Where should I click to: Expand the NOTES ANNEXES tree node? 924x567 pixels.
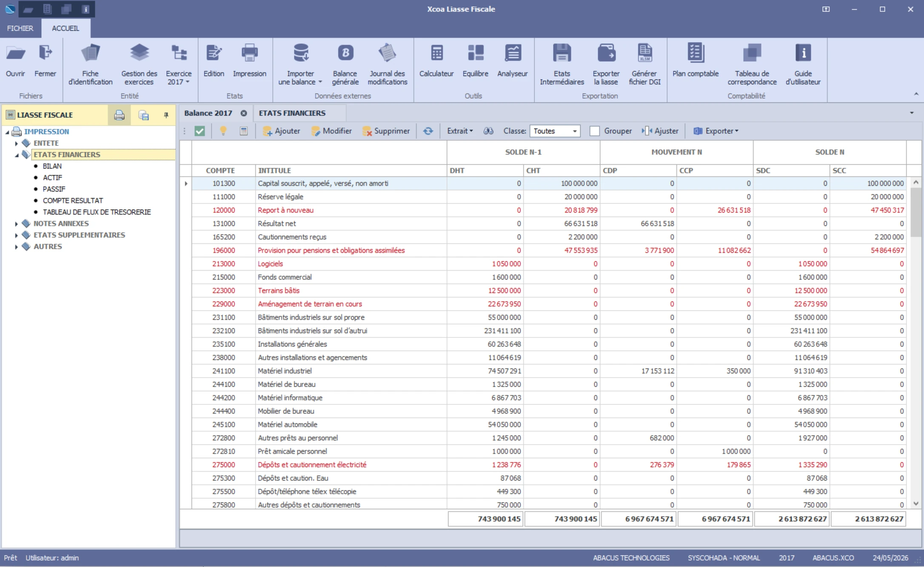16,224
